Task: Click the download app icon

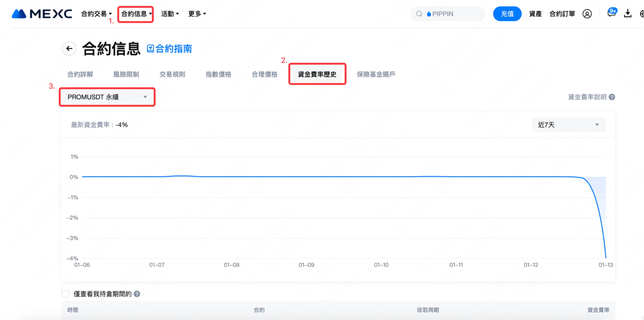Action: 627,14
